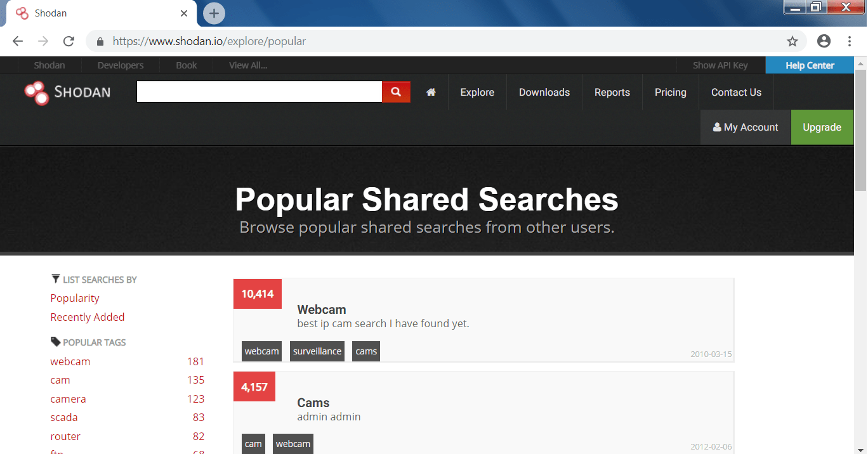Click the 'admin admin' description text

coord(329,417)
